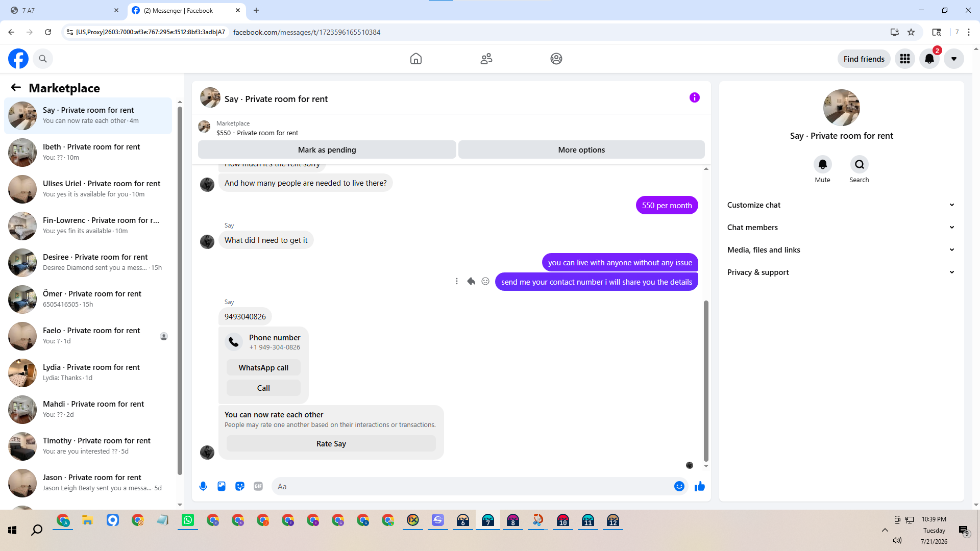Open the account dropdown arrow
980x551 pixels.
(x=954, y=59)
